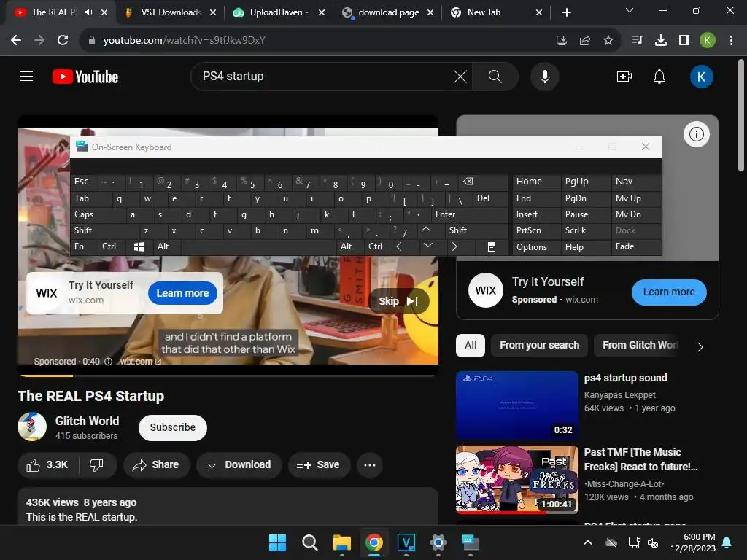The width and height of the screenshot is (747, 560).
Task: Open Chrome media control icon
Action: [x=637, y=40]
